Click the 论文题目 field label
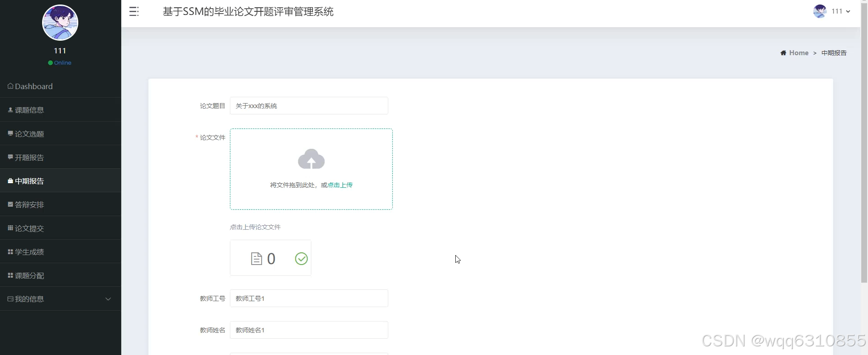Screen dimensions: 868x355 pyautogui.click(x=212, y=106)
